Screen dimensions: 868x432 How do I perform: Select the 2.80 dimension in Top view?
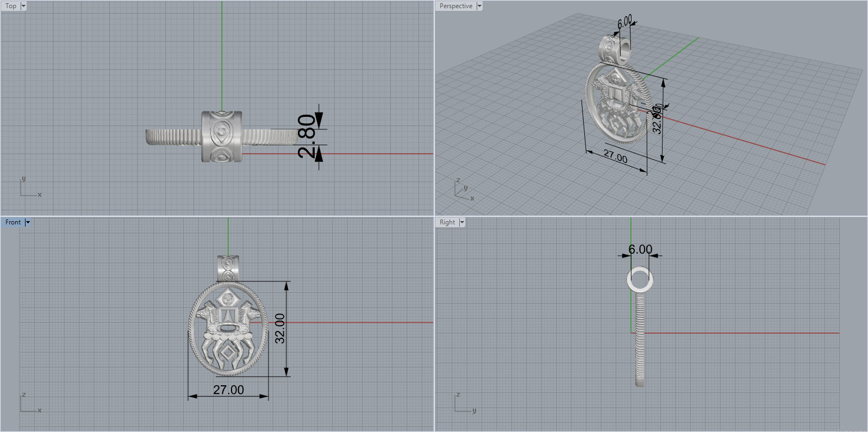point(307,136)
